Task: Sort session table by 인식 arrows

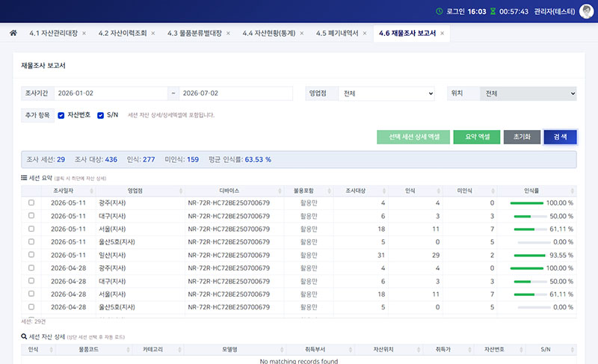Action: (x=438, y=191)
